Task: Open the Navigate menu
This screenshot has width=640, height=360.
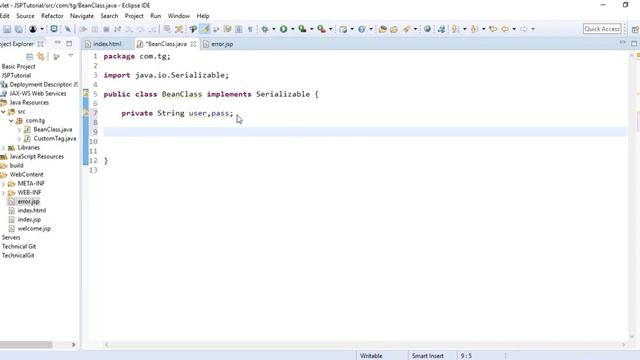Action: [82, 16]
